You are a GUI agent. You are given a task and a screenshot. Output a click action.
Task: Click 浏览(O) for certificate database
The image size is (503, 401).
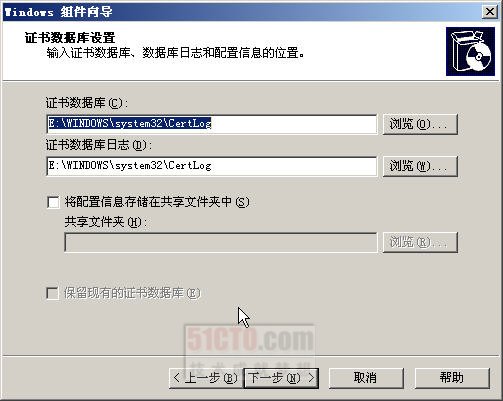(420, 124)
